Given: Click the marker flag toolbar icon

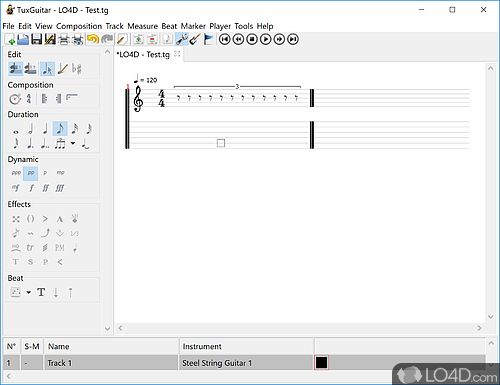Looking at the screenshot, I should click(x=208, y=39).
